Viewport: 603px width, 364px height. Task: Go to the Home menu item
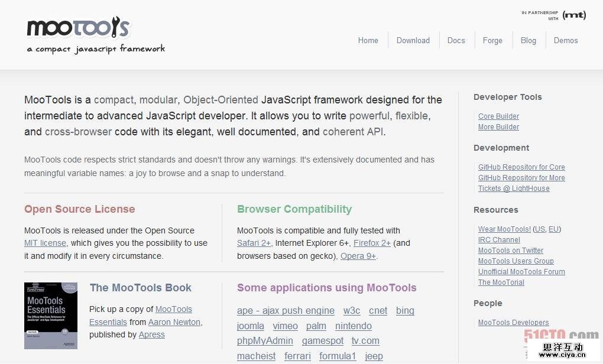click(368, 41)
